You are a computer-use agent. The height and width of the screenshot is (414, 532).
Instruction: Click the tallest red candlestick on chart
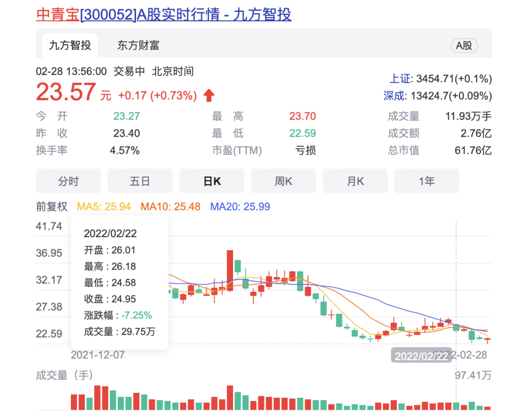point(230,270)
